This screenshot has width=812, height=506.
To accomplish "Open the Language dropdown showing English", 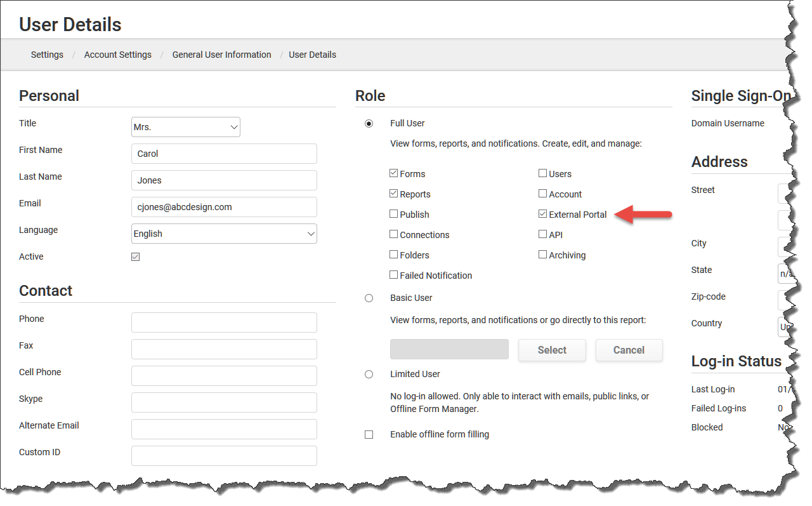I will tap(224, 234).
